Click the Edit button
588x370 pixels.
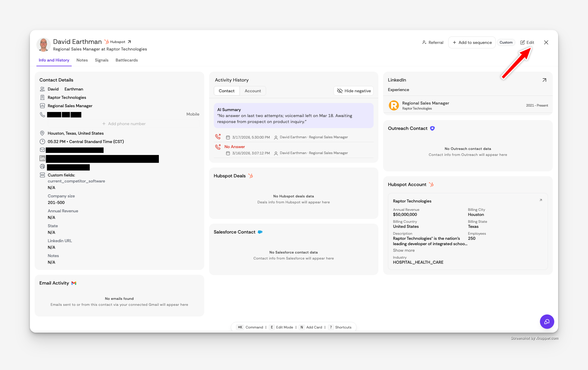(527, 42)
